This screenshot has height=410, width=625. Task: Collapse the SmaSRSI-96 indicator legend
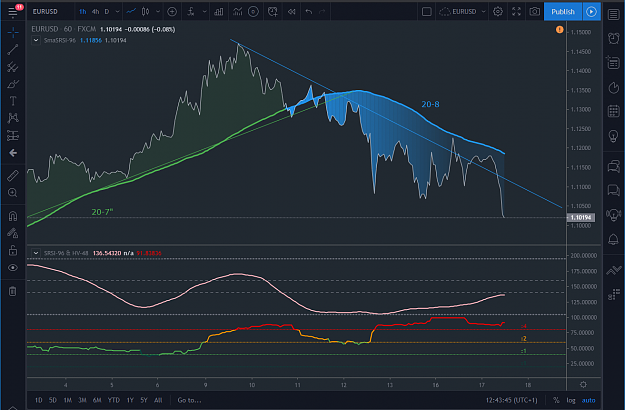tap(36, 40)
